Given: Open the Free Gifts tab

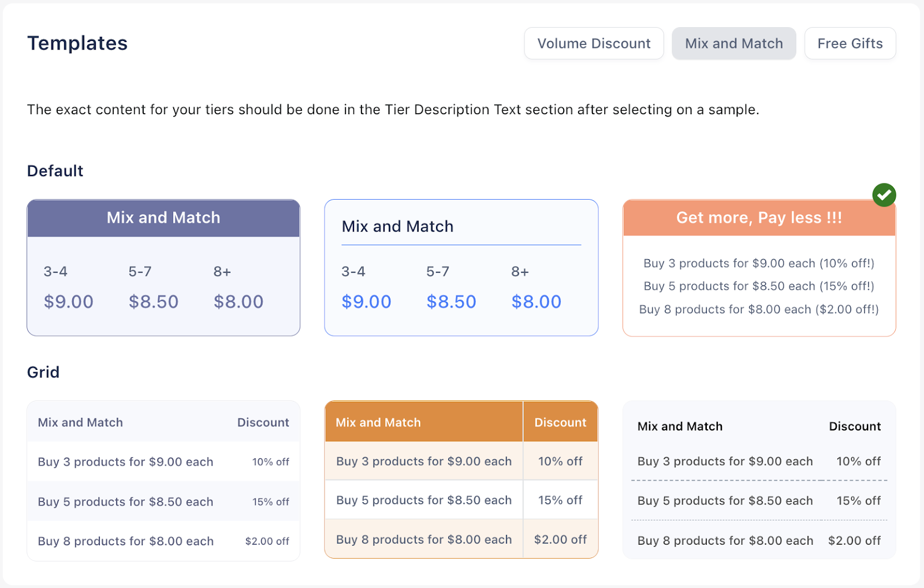Looking at the screenshot, I should tap(850, 43).
